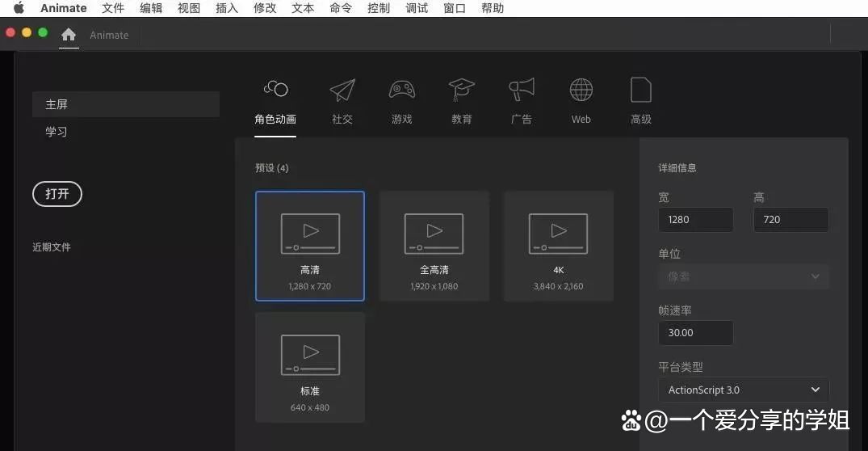Open the 单位 像素 dropdown
Screen dimensions: 868x451
pos(744,276)
